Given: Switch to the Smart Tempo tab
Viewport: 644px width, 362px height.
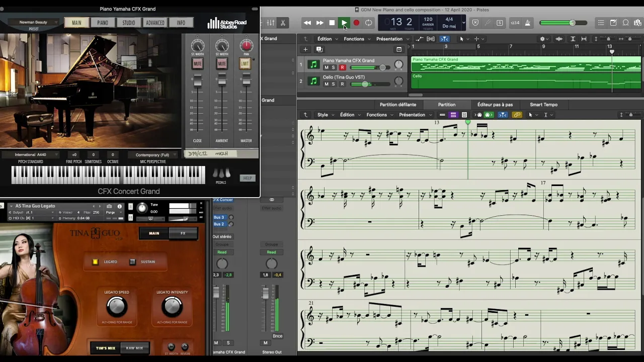Looking at the screenshot, I should (543, 105).
